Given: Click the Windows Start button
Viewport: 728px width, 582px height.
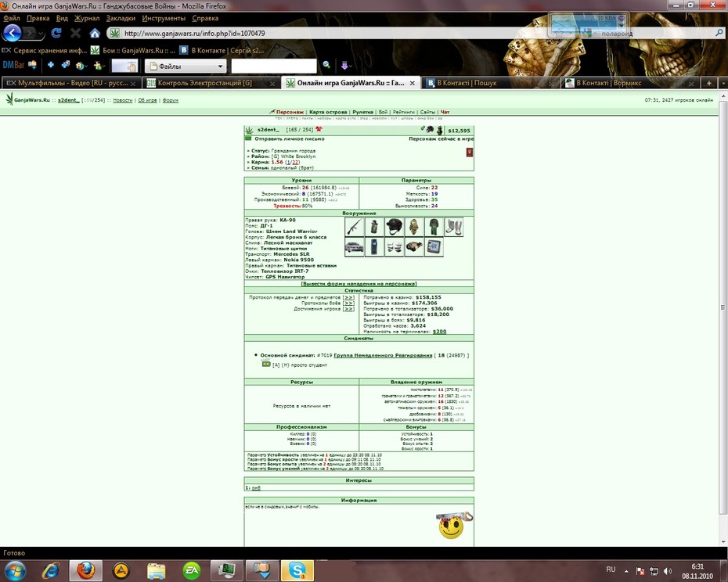Looking at the screenshot, I should (x=16, y=570).
